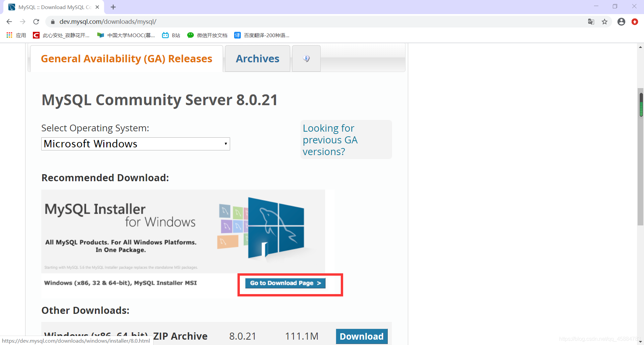Viewport: 644px width, 345px height.
Task: Reload the MySQL download page
Action: 36,22
